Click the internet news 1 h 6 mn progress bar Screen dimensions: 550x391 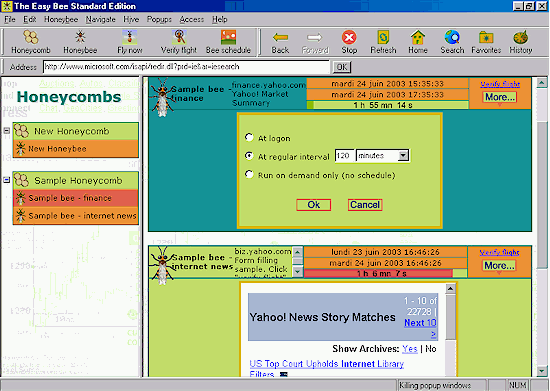(385, 274)
